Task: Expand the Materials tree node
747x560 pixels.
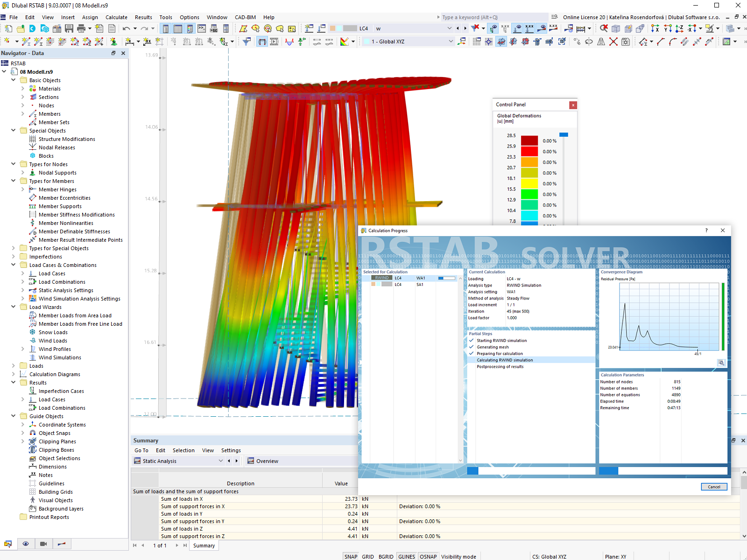Action: [22, 89]
